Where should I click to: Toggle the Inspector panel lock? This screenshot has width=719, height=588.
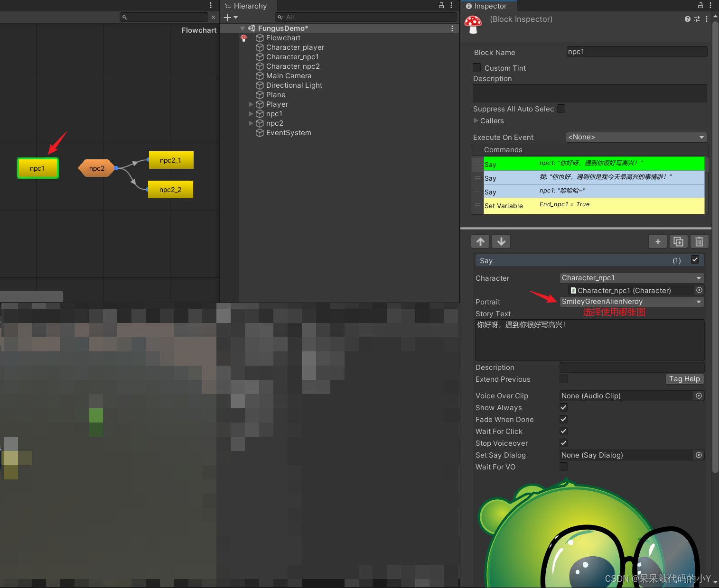tap(700, 5)
